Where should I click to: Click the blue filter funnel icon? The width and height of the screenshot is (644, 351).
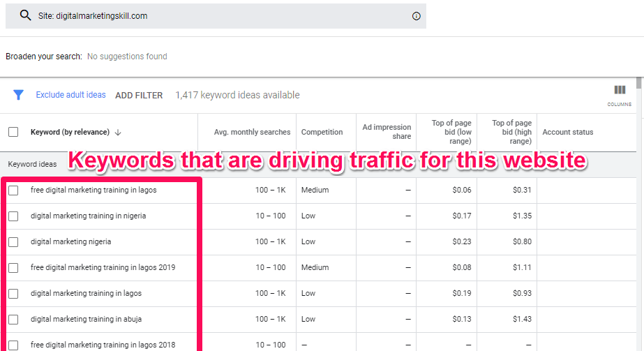click(19, 95)
